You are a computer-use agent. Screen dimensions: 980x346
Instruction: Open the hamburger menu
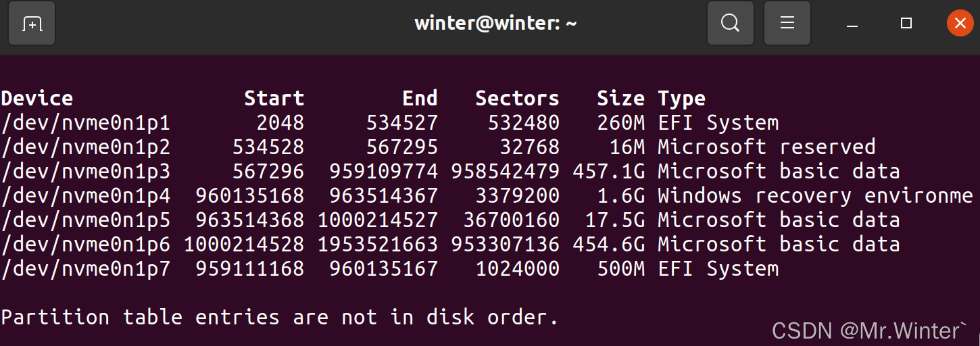787,24
